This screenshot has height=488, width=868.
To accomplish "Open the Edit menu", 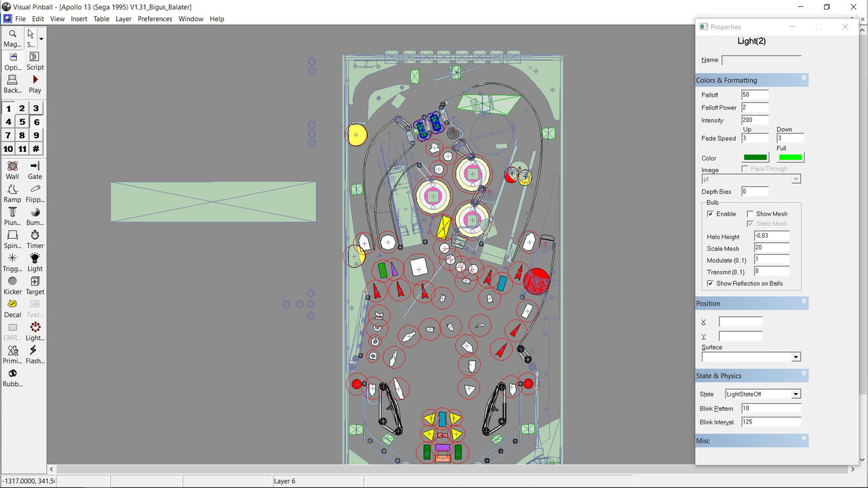I will (38, 19).
